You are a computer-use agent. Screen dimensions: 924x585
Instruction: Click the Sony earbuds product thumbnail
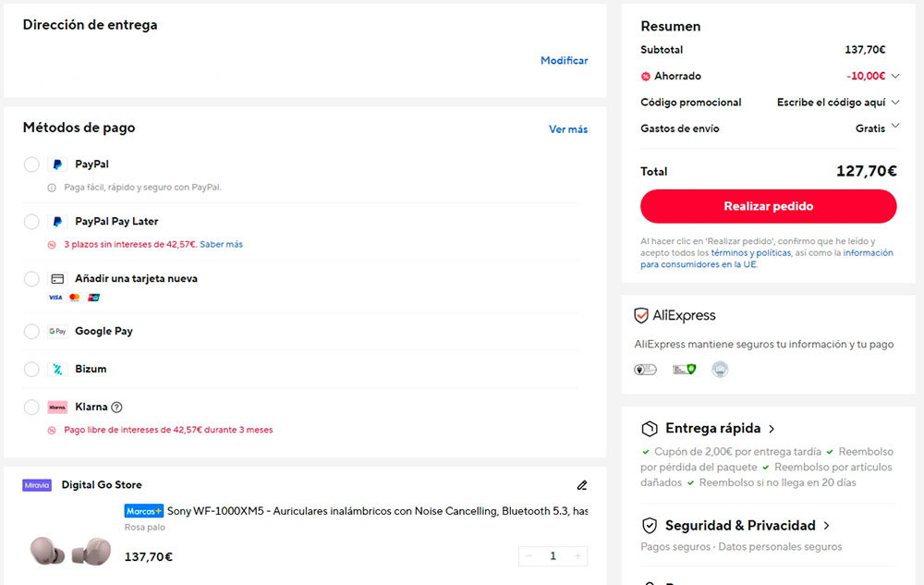coord(71,550)
